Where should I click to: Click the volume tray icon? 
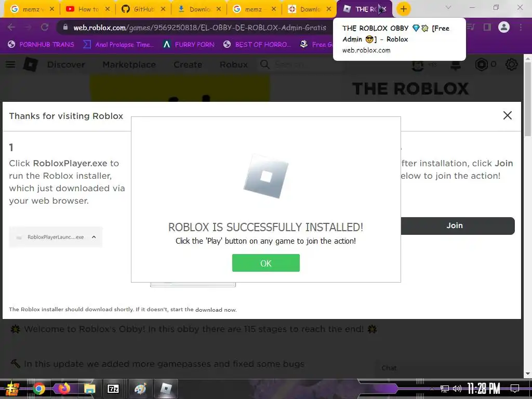[457, 389]
